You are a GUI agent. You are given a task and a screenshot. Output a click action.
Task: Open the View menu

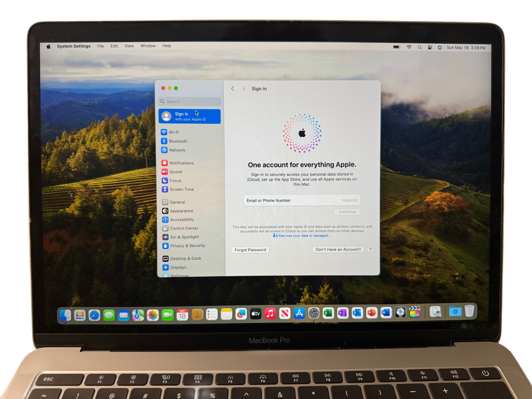point(129,46)
